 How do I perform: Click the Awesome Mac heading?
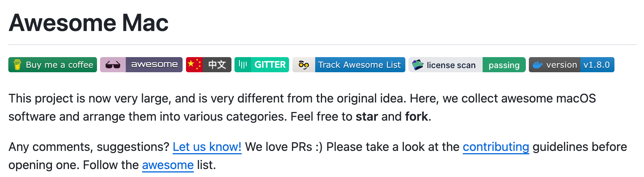point(89,23)
